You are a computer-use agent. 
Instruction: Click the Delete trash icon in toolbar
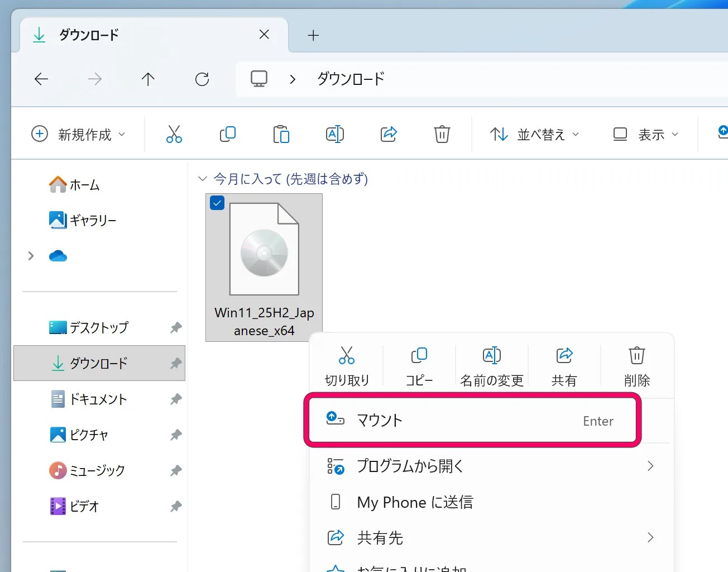[442, 134]
